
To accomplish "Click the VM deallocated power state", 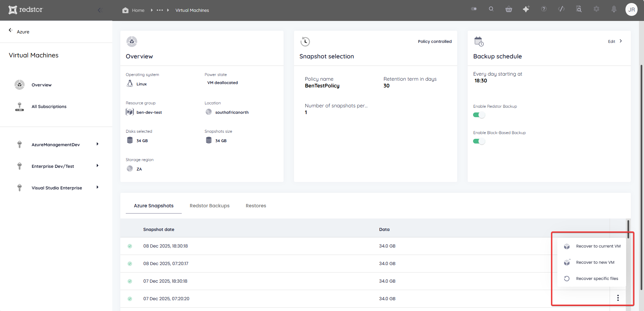I will (223, 83).
